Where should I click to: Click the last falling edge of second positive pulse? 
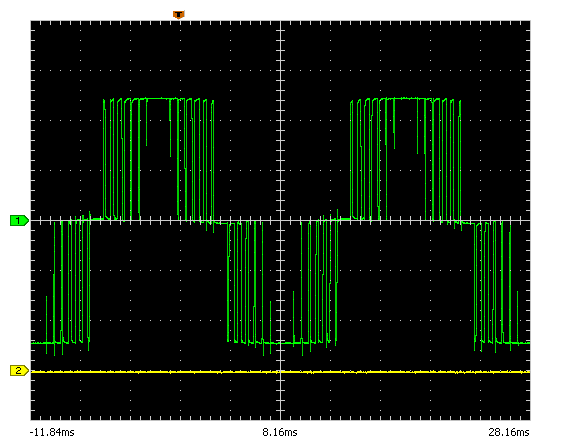460,159
